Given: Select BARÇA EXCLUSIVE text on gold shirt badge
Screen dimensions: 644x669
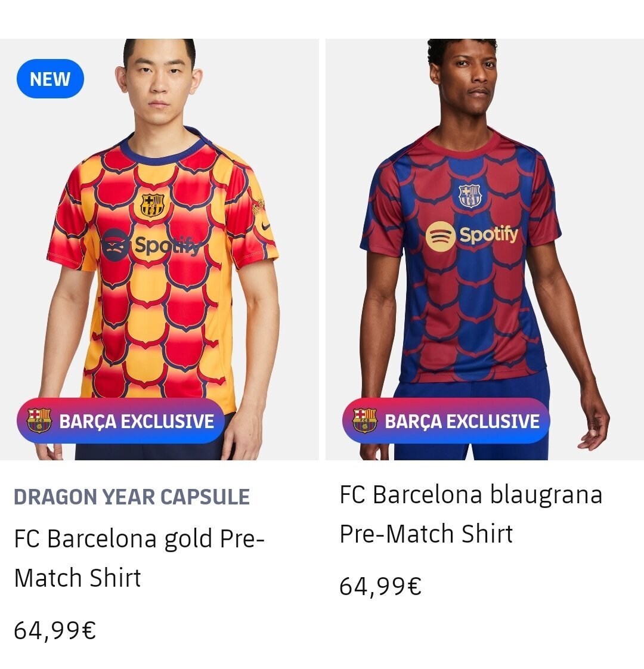Looking at the screenshot, I should (x=137, y=422).
